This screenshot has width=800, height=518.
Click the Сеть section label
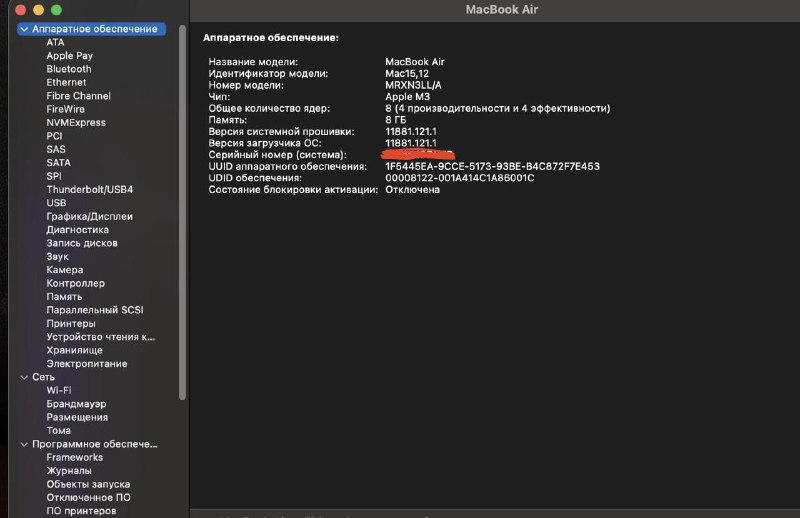click(43, 377)
